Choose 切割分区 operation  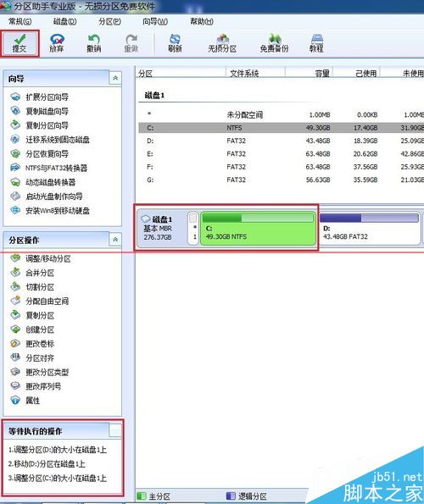pyautogui.click(x=32, y=286)
